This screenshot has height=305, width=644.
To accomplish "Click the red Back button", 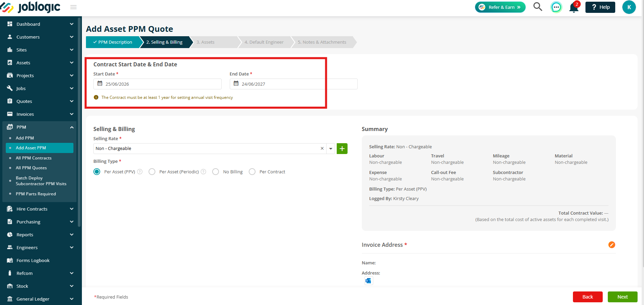I will coord(587,297).
